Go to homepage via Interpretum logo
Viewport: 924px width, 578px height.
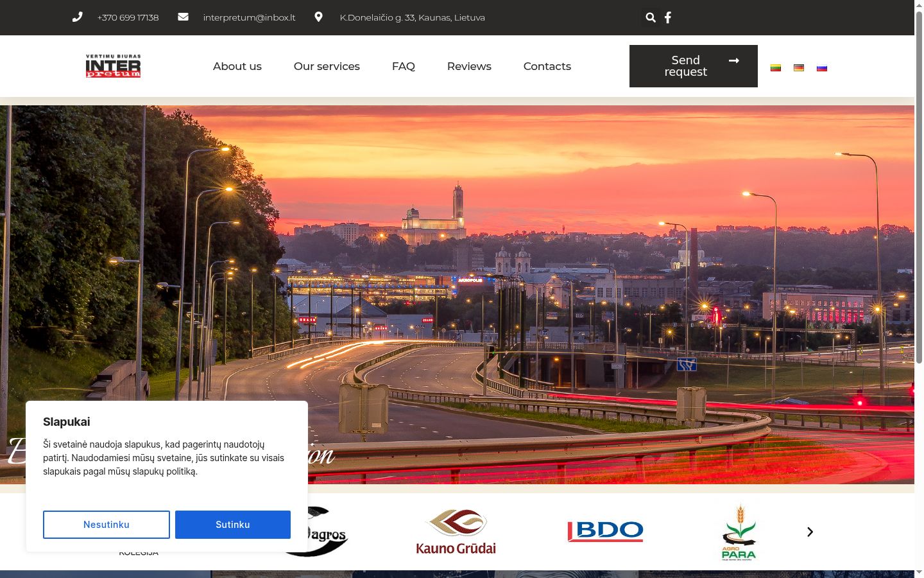113,66
